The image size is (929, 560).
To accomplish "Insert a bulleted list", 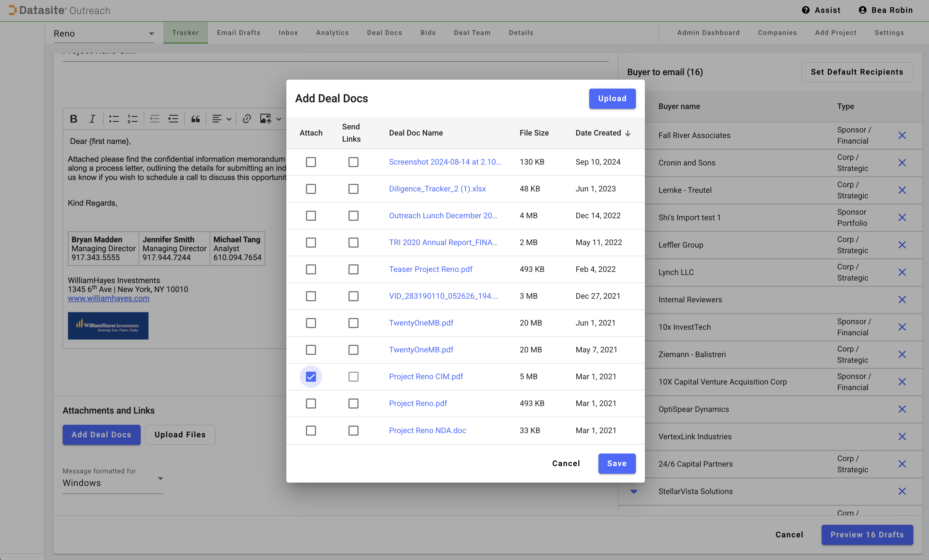I will coord(114,119).
